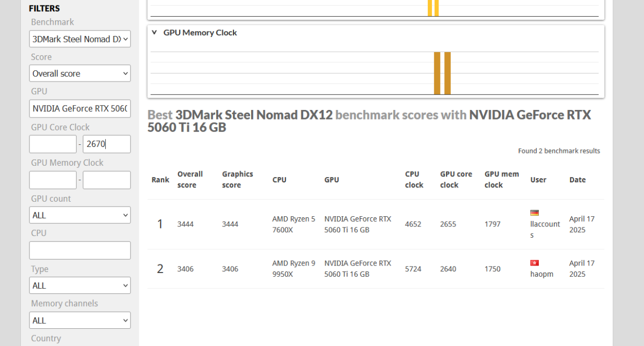Open the Type filter dropdown
The image size is (644, 346).
[x=80, y=285]
